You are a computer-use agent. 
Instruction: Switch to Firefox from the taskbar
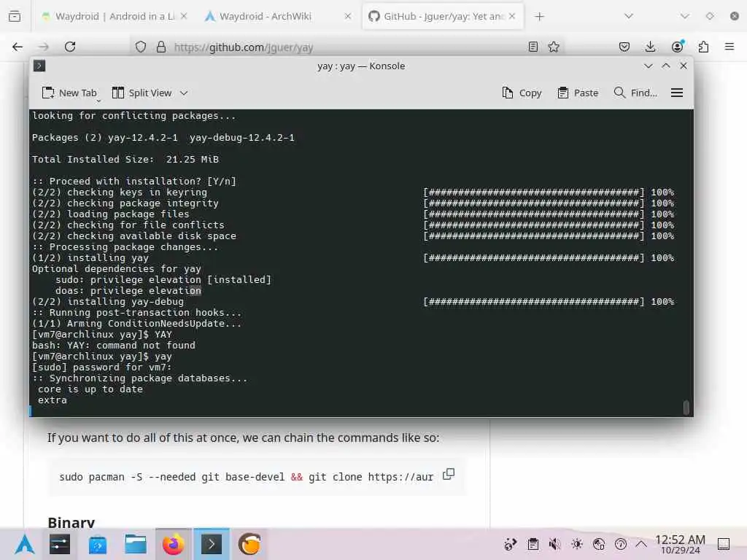[x=174, y=544]
